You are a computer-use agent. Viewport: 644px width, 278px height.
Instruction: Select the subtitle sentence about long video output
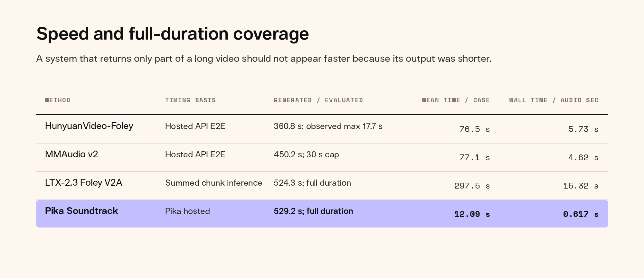[264, 59]
